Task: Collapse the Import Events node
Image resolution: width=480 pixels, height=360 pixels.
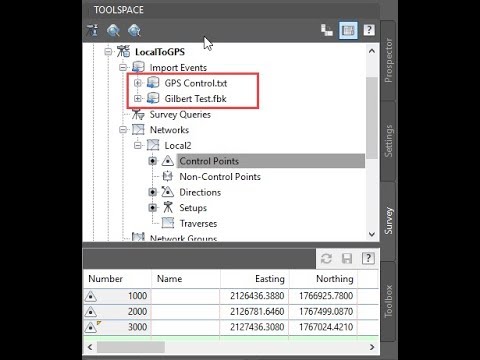Action: (123, 67)
